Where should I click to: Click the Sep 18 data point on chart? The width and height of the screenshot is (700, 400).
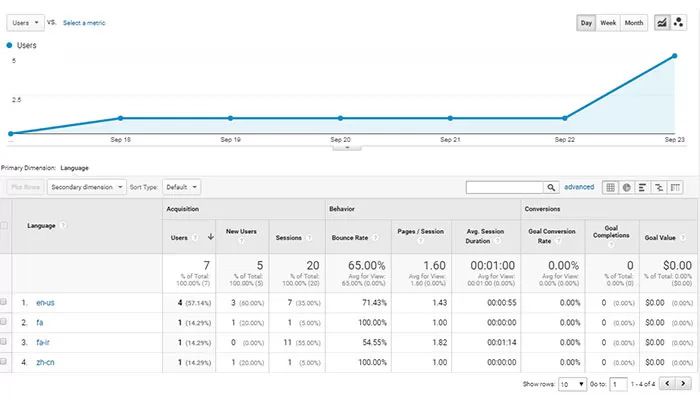click(x=121, y=118)
